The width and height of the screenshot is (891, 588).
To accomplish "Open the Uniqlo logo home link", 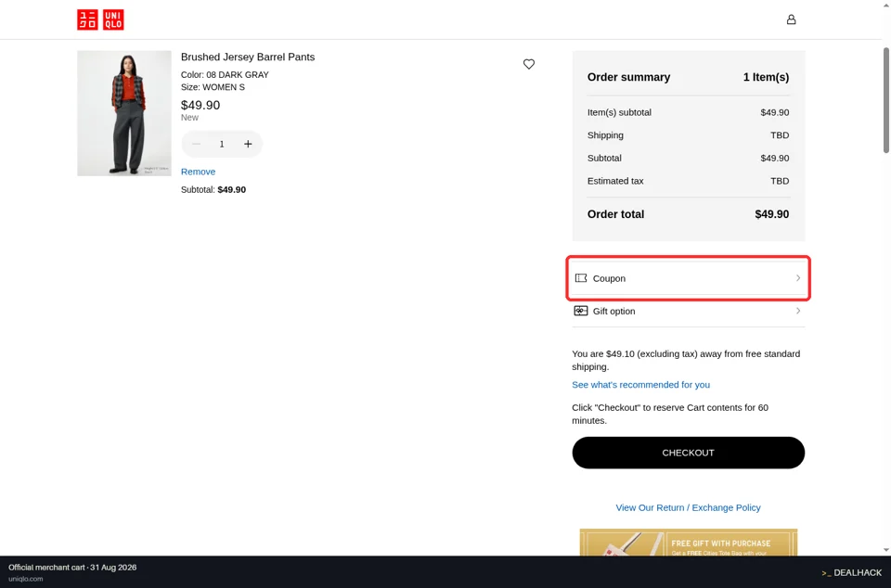I will pos(100,19).
